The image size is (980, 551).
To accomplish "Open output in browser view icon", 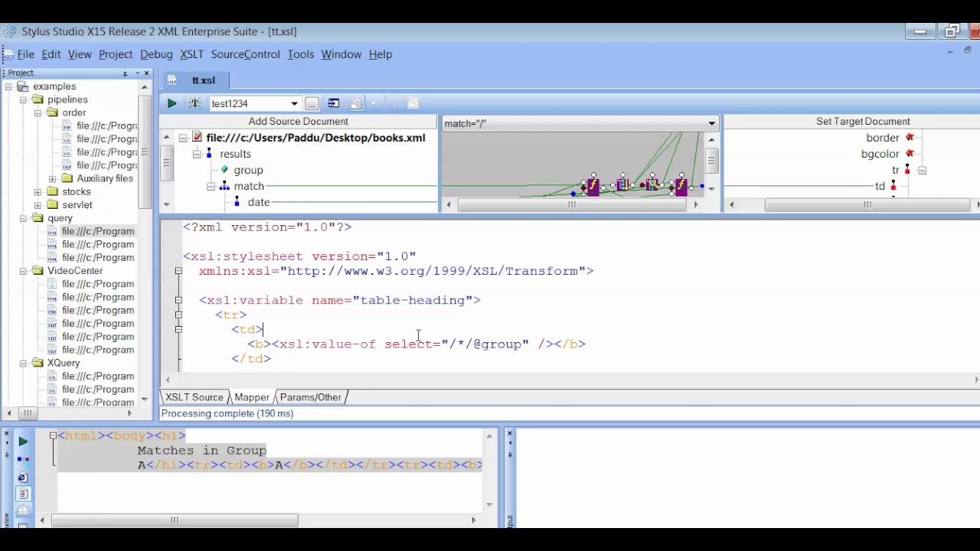I will pyautogui.click(x=23, y=478).
